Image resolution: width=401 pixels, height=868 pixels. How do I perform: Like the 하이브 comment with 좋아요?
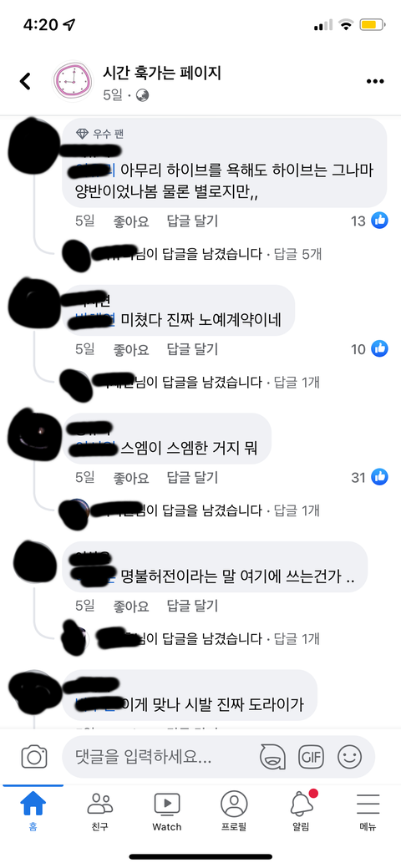131,221
